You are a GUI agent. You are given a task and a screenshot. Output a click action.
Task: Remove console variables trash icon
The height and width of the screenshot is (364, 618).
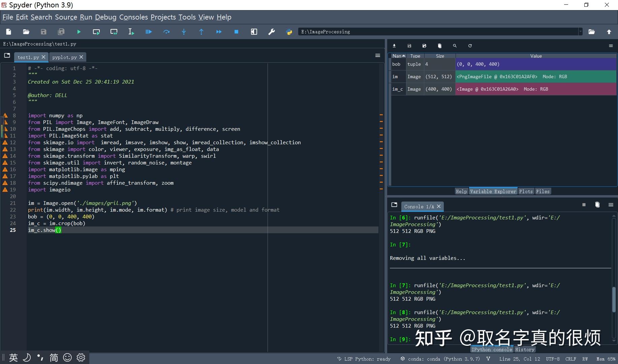click(597, 205)
